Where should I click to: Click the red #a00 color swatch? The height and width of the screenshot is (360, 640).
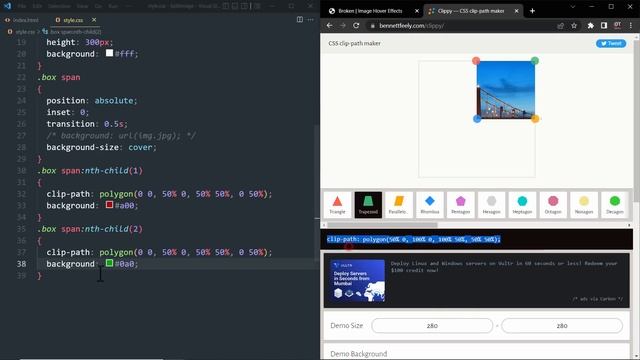tap(109, 204)
